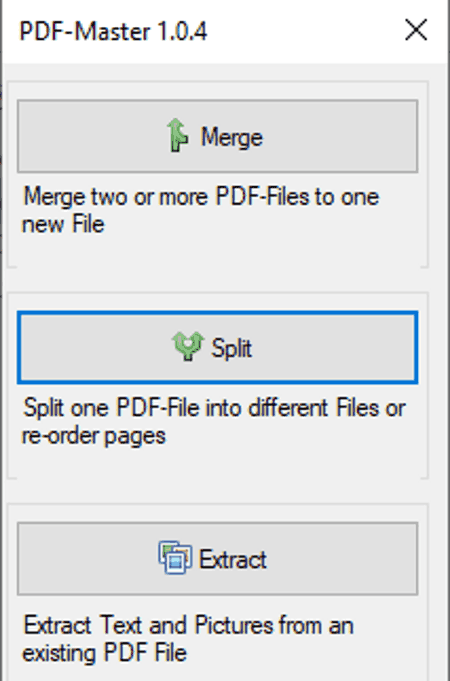
Task: Click blank title bar area beside the close X
Action: (x=304, y=31)
